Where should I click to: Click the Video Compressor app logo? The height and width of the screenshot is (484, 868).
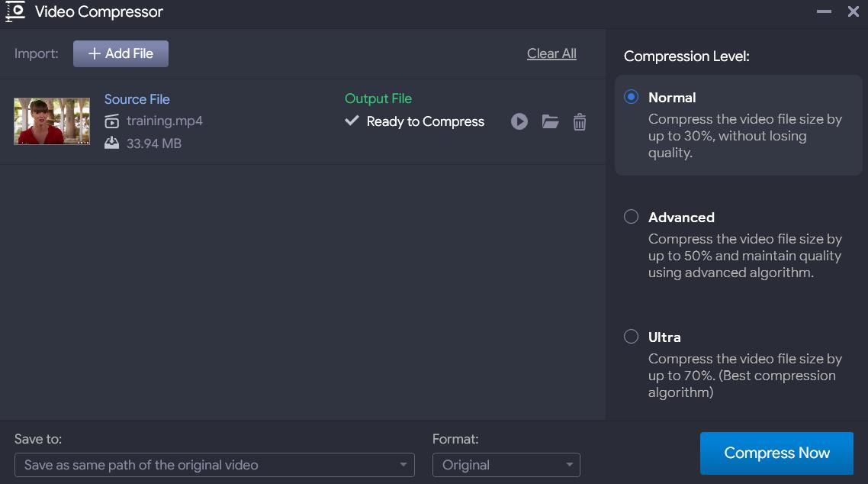(x=14, y=11)
